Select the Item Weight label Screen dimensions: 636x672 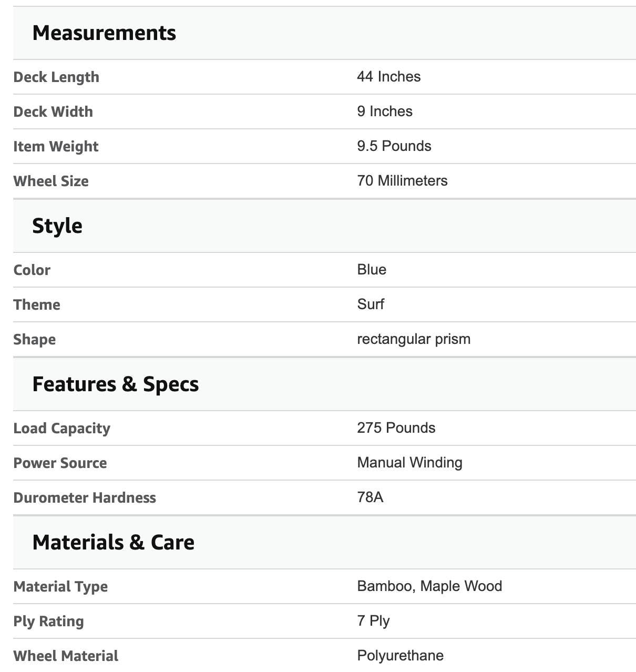(x=56, y=147)
